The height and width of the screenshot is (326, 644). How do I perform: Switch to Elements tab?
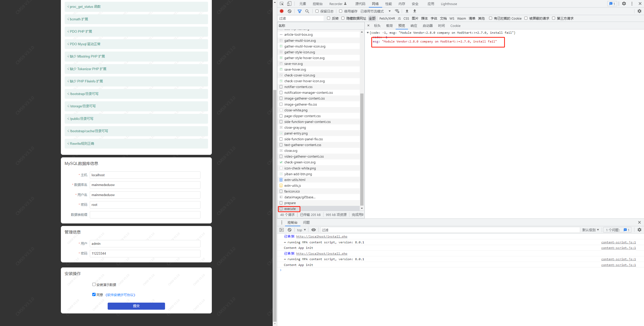(x=303, y=4)
